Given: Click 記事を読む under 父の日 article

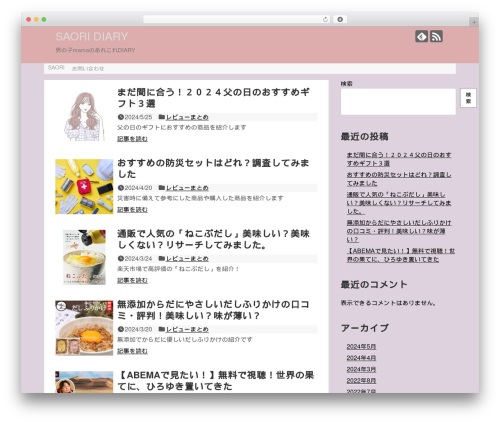Looking at the screenshot, I should (x=132, y=139).
